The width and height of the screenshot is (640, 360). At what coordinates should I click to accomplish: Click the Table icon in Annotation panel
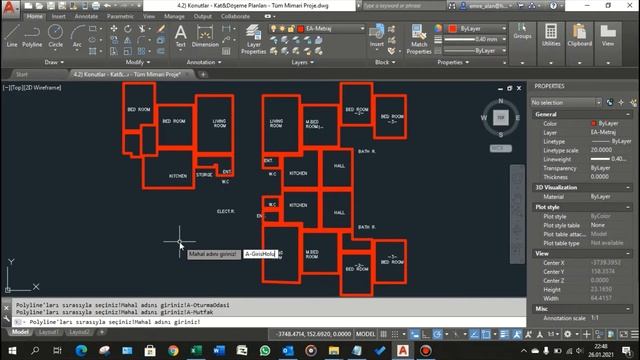point(226,51)
